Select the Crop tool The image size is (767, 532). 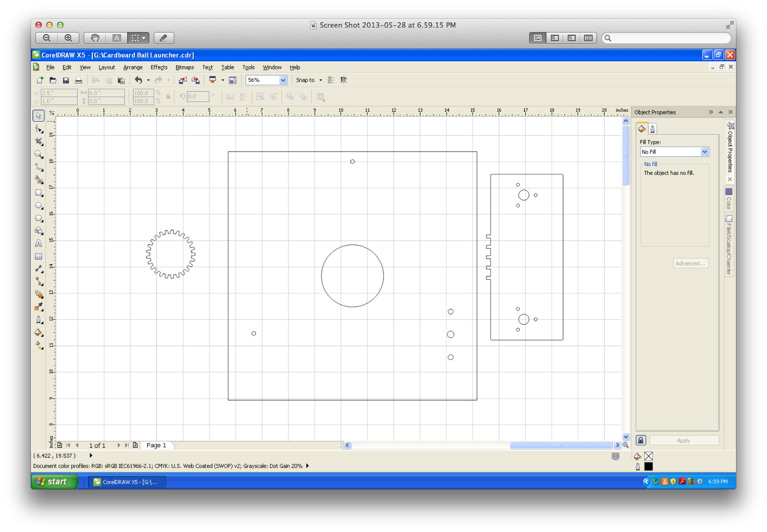39,142
